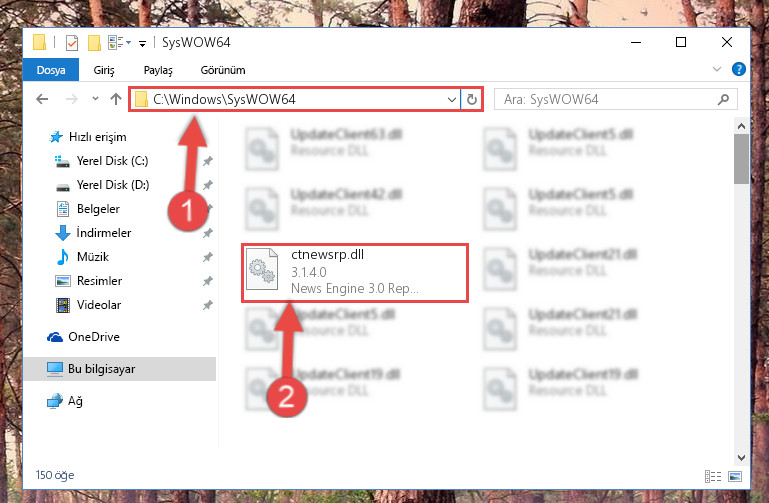
Task: Expand the address bar history dropdown
Action: [452, 100]
